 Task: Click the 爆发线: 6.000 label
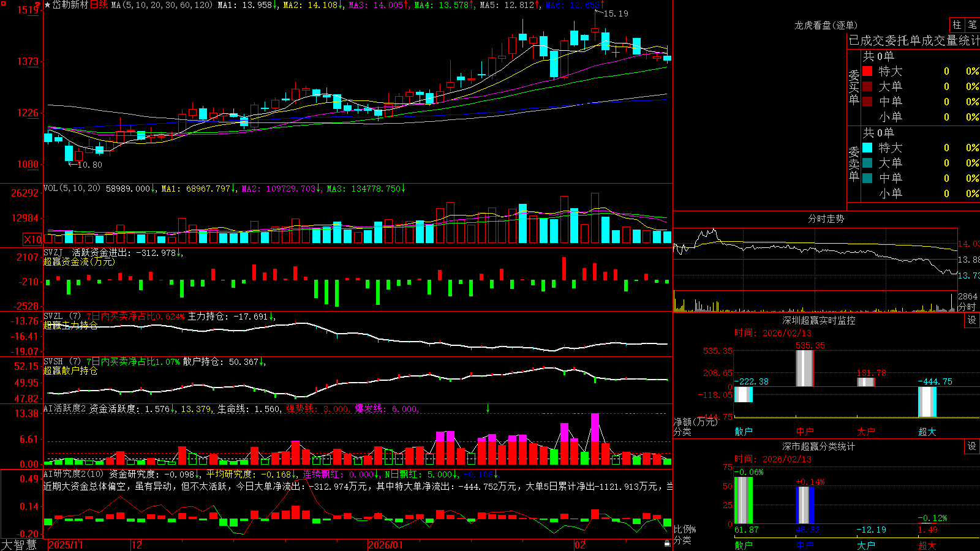[x=386, y=409]
